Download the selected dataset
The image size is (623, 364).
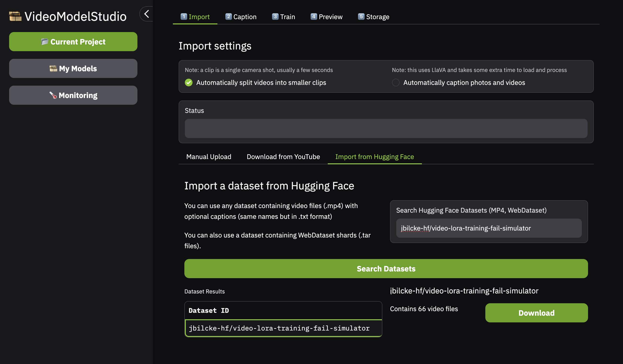coord(536,313)
